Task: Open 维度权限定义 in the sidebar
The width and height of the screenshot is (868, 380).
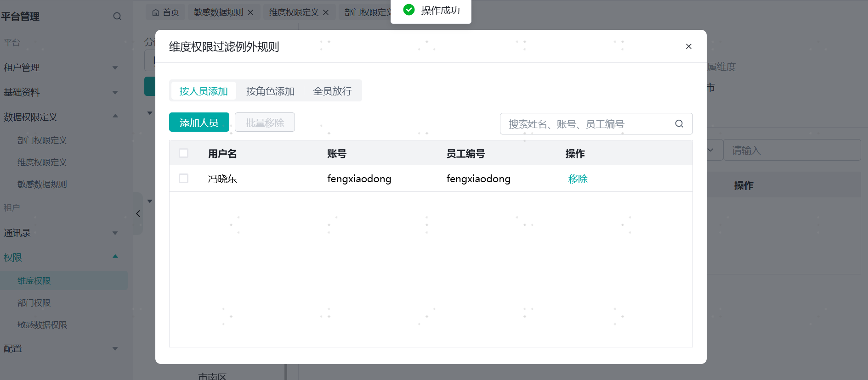Action: [x=42, y=162]
